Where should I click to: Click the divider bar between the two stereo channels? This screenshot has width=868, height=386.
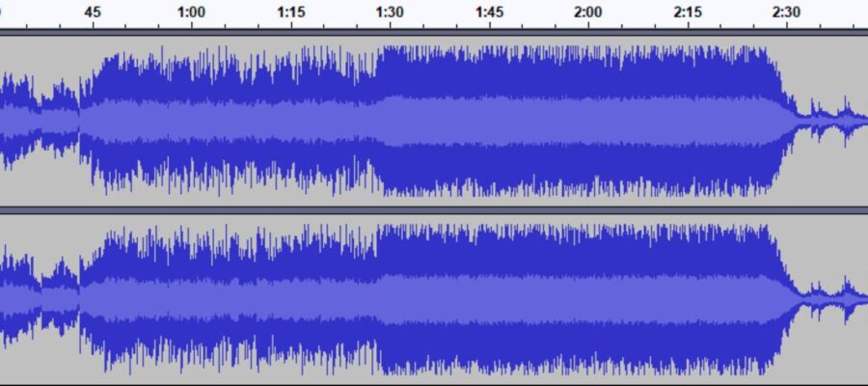434,210
